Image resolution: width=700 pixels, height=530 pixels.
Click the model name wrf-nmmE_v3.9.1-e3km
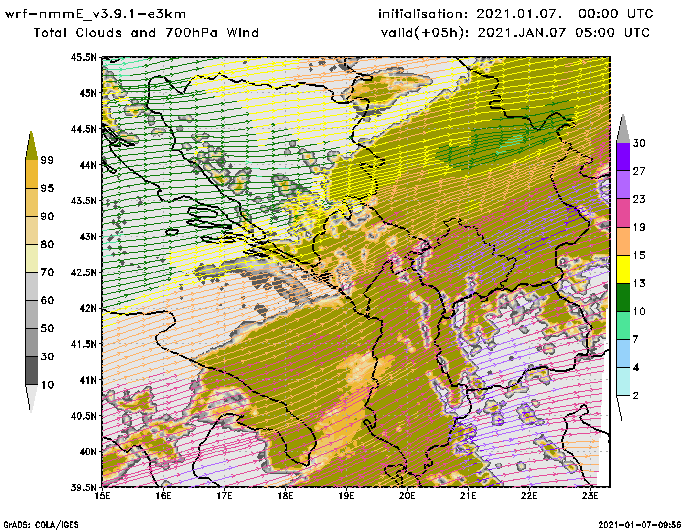click(95, 14)
